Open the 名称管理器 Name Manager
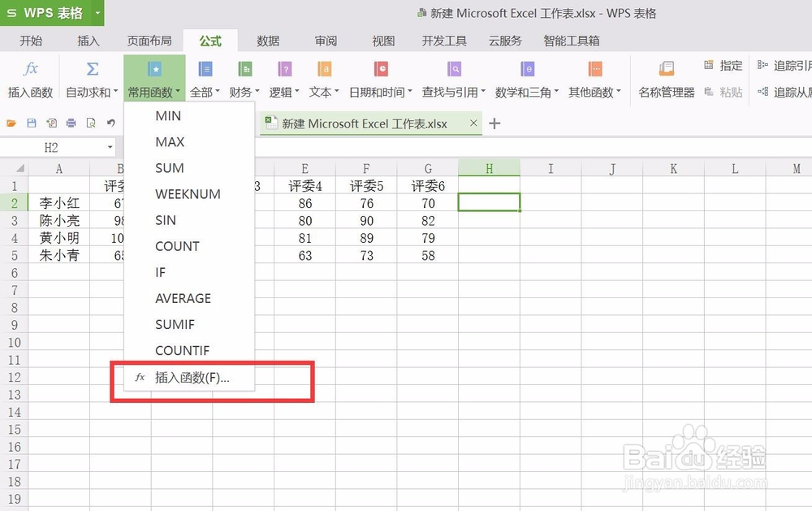 [x=667, y=78]
